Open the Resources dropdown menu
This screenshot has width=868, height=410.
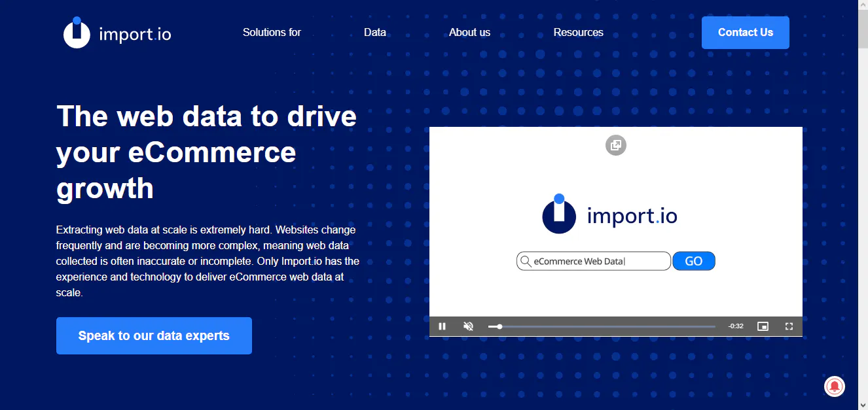coord(578,32)
